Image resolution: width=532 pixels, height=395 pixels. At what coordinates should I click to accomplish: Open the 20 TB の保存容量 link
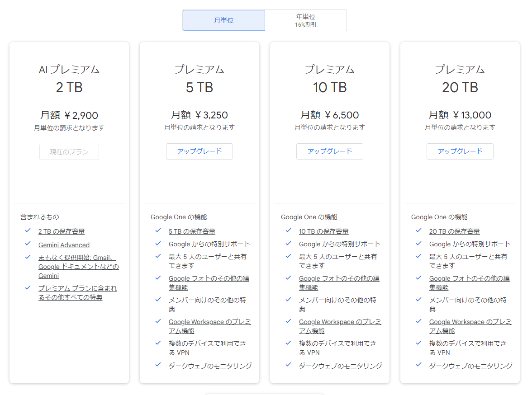454,231
